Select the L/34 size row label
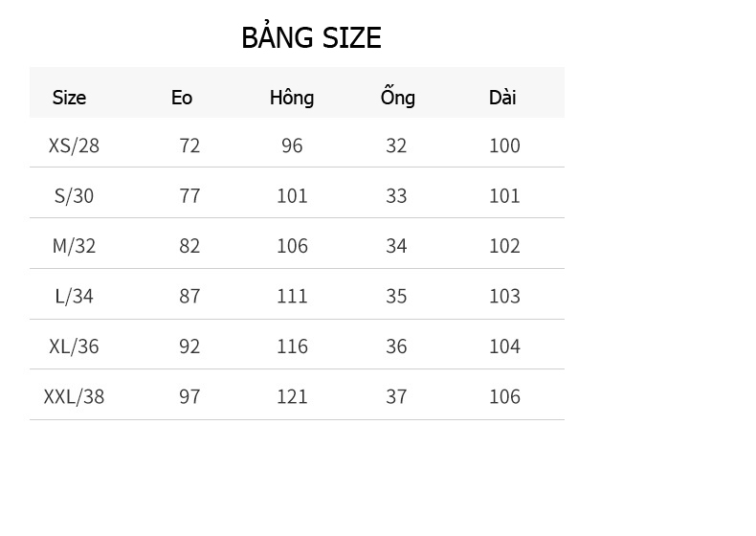The width and height of the screenshot is (756, 536). tap(74, 296)
